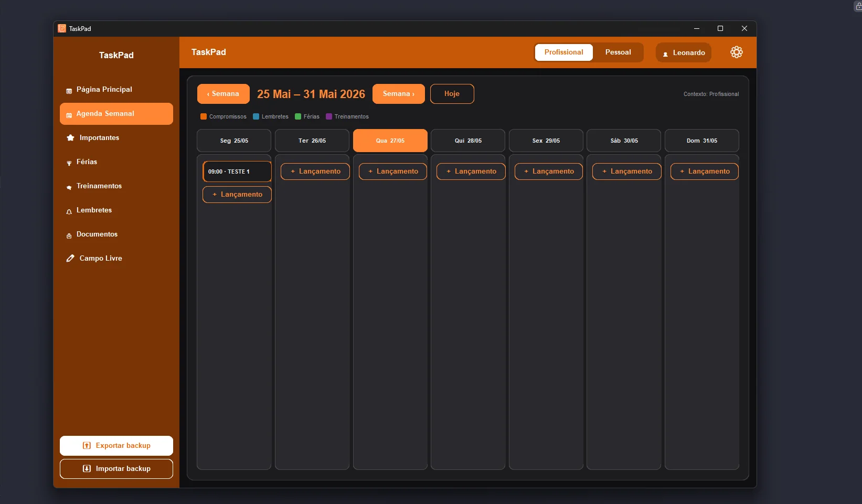This screenshot has height=504, width=862.
Task: Open the 09:00 · TESTE 1 entry
Action: [237, 171]
